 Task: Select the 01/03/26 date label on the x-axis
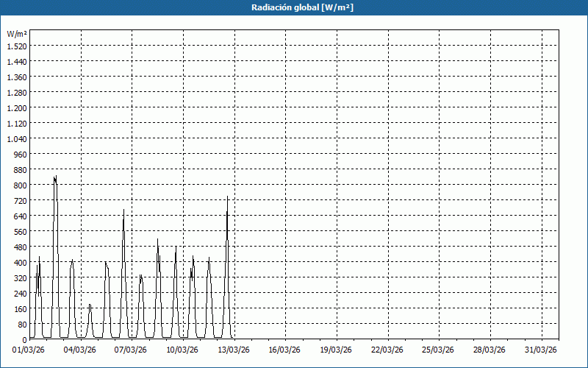[x=29, y=350]
